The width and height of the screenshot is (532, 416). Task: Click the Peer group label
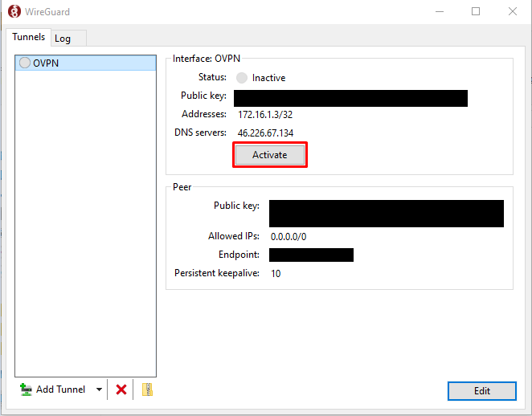click(x=182, y=187)
